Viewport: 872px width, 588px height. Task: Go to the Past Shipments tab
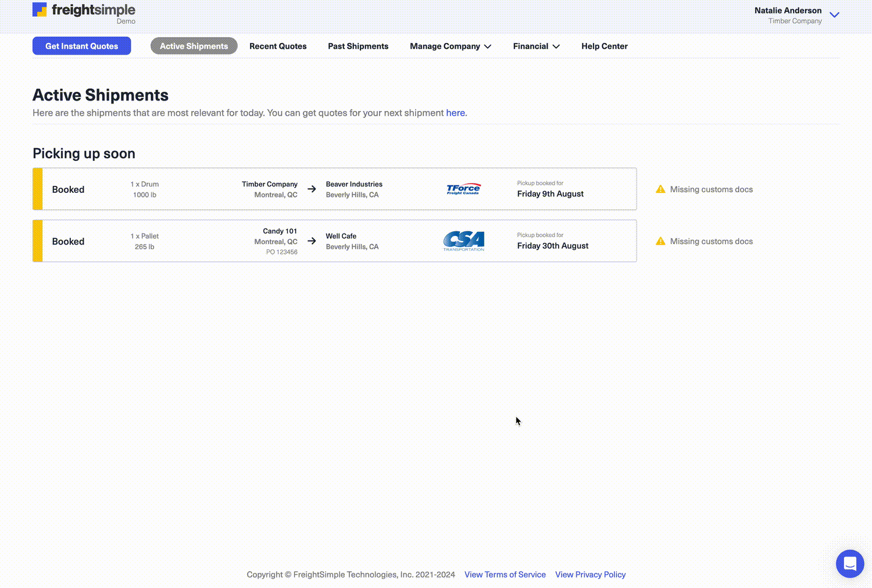click(x=358, y=46)
